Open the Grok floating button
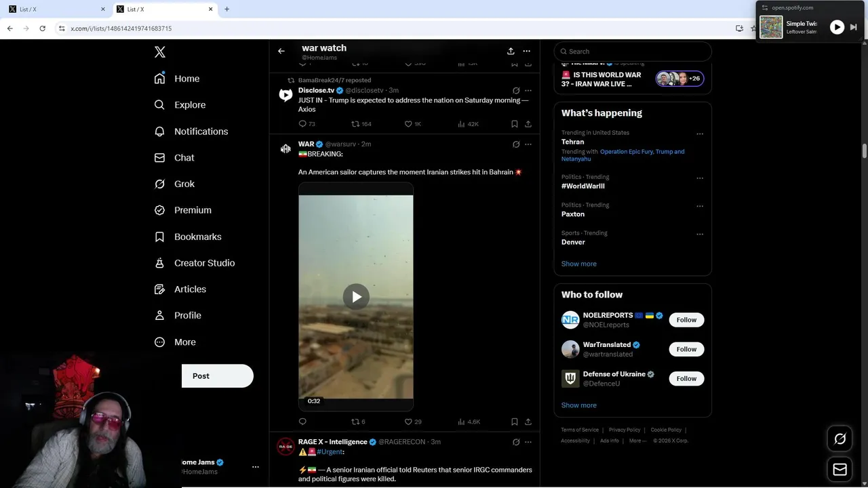868x488 pixels. click(x=840, y=439)
